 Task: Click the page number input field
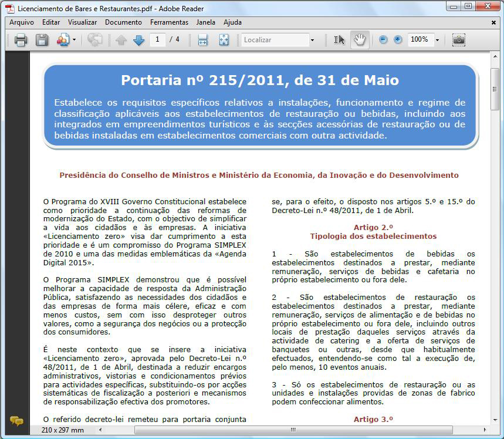tap(157, 40)
